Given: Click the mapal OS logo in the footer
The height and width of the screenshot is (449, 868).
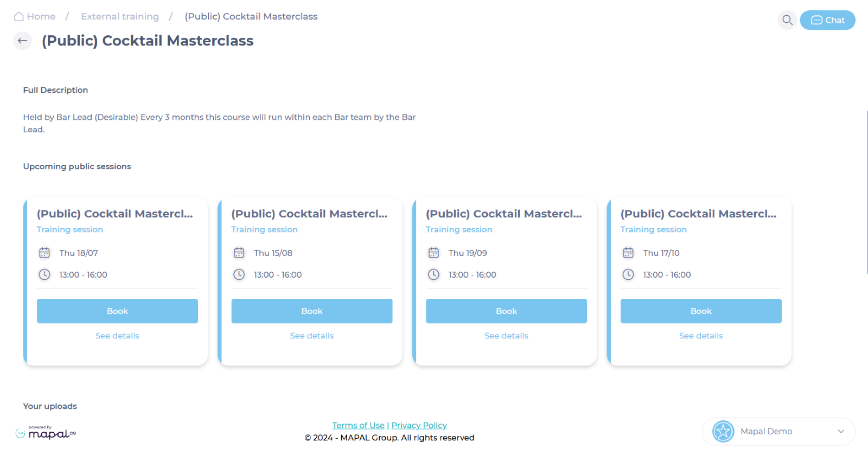Looking at the screenshot, I should coord(46,432).
